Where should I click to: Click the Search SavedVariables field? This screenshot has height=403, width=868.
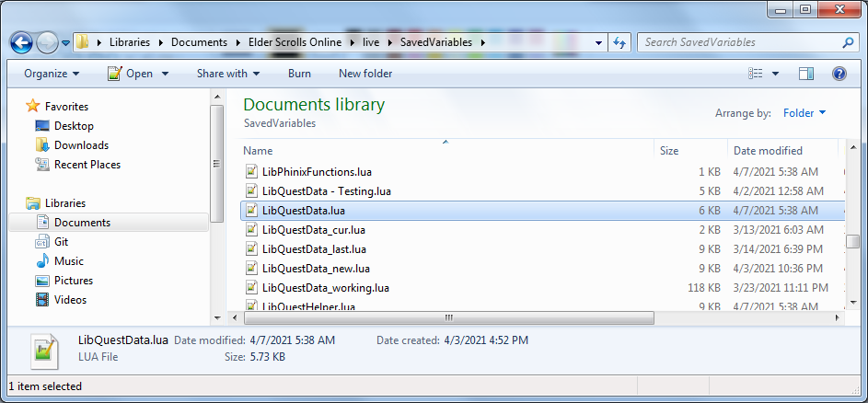[x=739, y=42]
